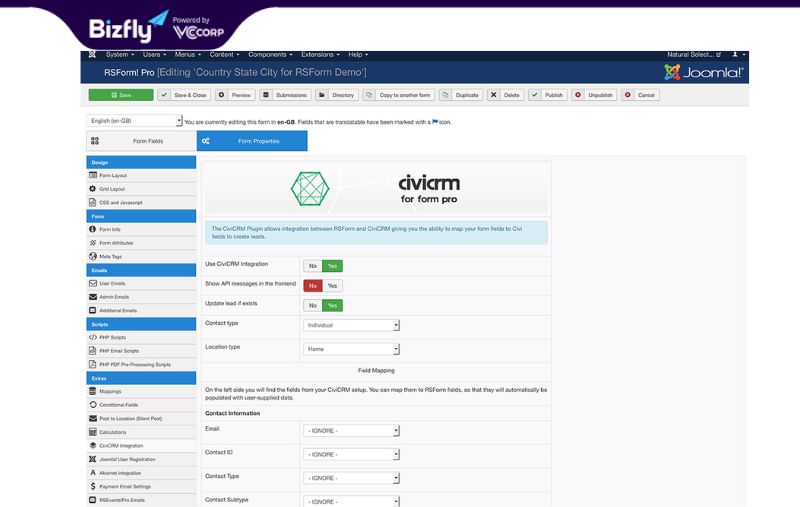Click the Form Attributes icon
Image resolution: width=800 pixels, height=507 pixels.
coord(93,243)
